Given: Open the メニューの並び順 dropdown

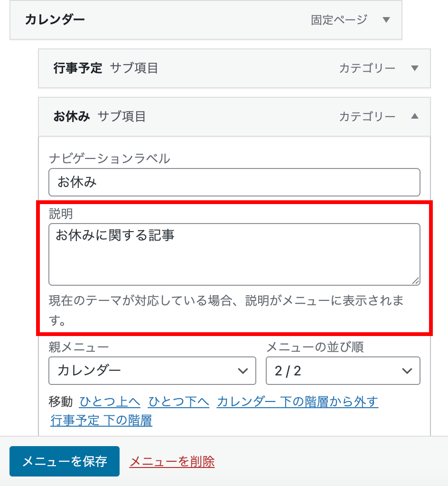Looking at the screenshot, I should click(343, 371).
